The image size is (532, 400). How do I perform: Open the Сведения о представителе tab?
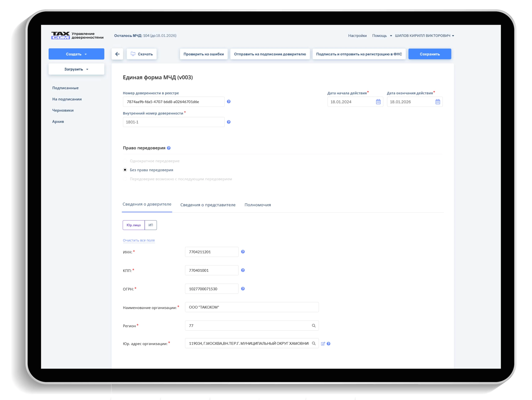pos(208,205)
